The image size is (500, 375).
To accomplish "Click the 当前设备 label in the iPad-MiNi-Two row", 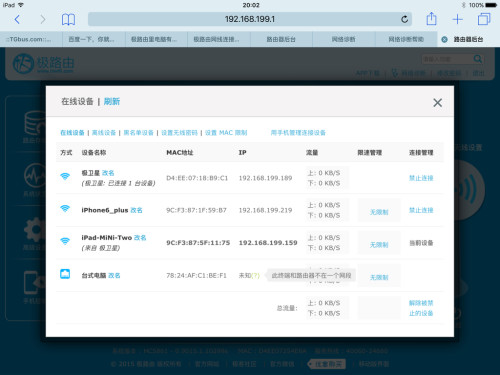I will click(421, 243).
